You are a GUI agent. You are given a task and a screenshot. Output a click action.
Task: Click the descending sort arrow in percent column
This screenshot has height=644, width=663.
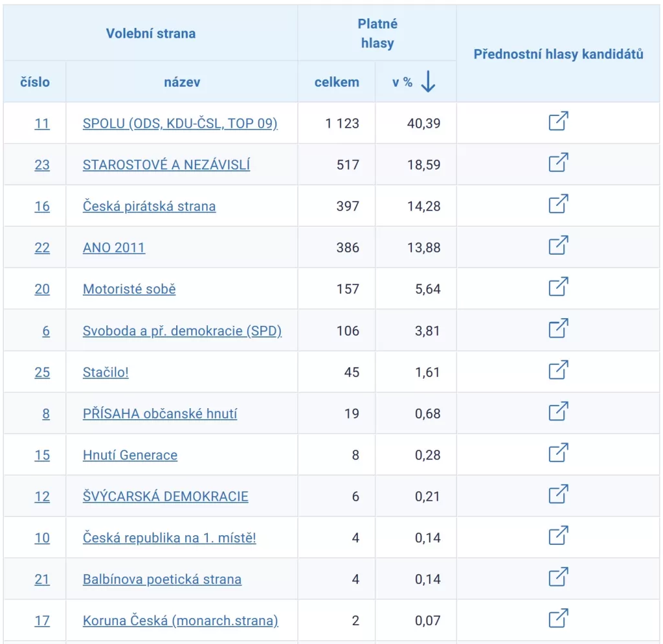tap(428, 82)
